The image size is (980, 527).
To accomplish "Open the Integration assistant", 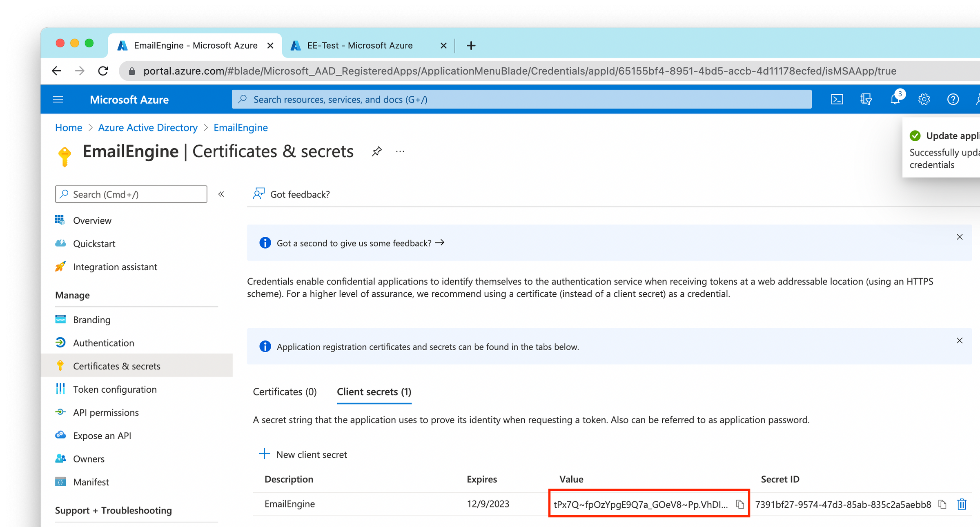I will (115, 267).
